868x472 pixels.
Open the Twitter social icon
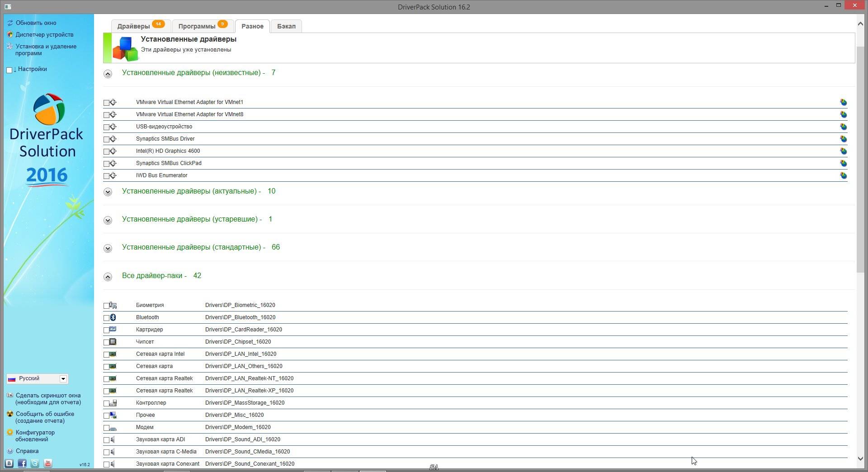(x=35, y=463)
